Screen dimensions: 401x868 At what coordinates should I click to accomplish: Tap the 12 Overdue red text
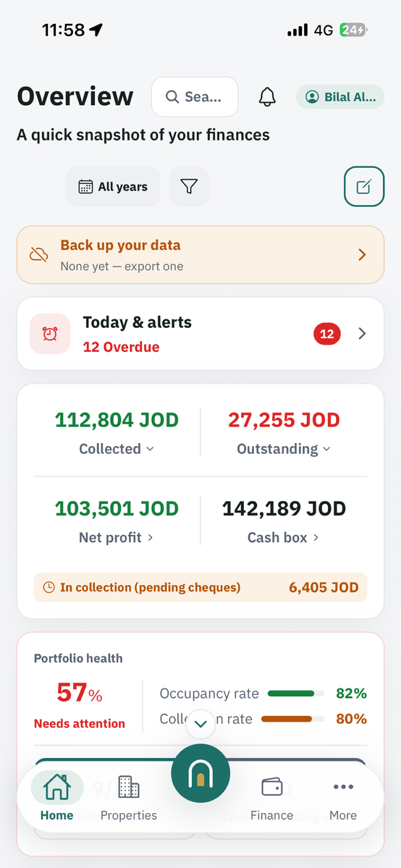click(x=122, y=347)
